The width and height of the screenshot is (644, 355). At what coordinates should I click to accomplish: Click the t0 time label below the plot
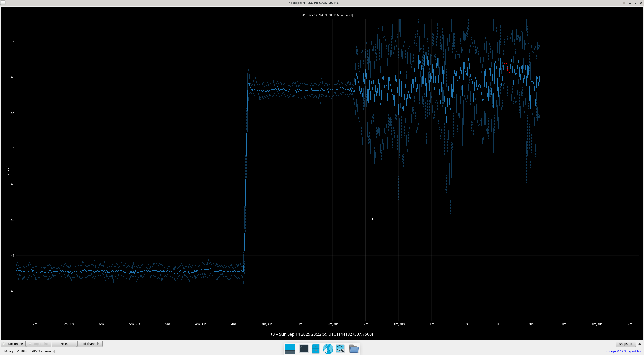point(322,334)
